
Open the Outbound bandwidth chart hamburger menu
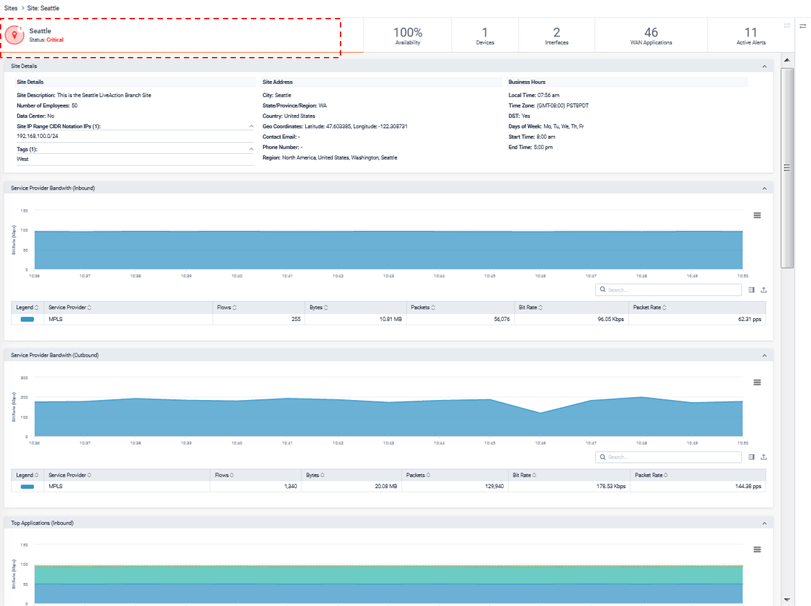pyautogui.click(x=757, y=382)
